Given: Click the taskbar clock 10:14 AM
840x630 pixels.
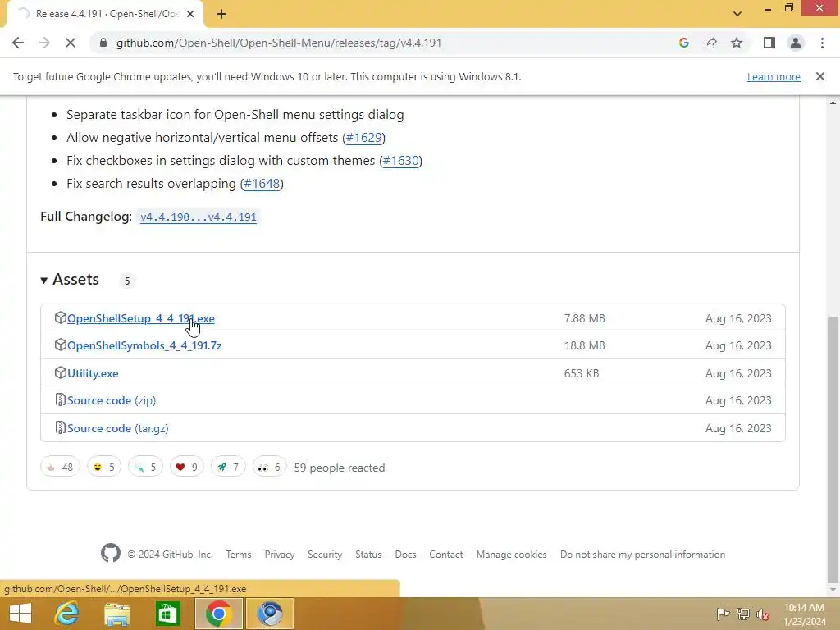Looking at the screenshot, I should [804, 608].
